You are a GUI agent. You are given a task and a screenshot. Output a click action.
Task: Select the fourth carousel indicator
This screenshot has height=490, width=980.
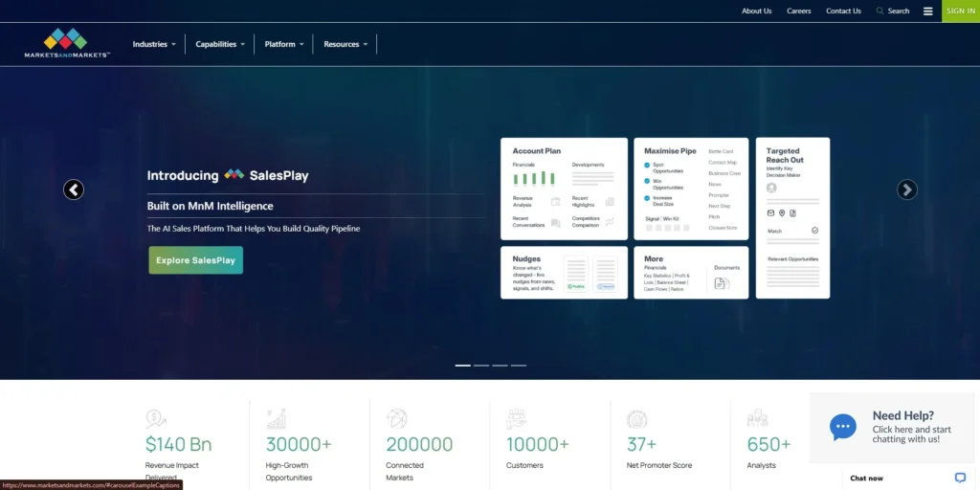518,365
